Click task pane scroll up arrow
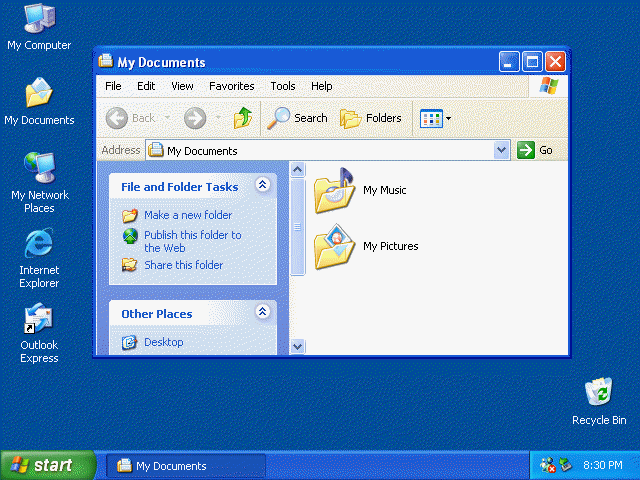640x480 pixels. point(298,169)
